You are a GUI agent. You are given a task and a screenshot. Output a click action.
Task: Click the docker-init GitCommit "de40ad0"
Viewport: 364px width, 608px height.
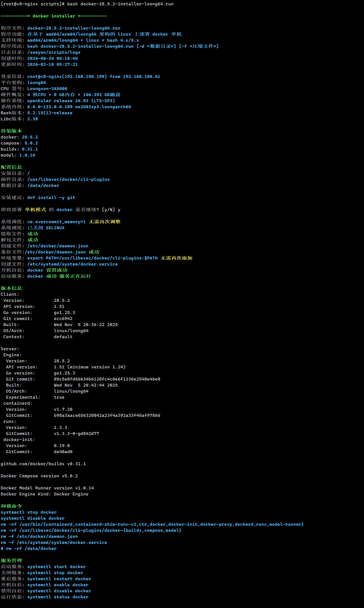(x=63, y=452)
